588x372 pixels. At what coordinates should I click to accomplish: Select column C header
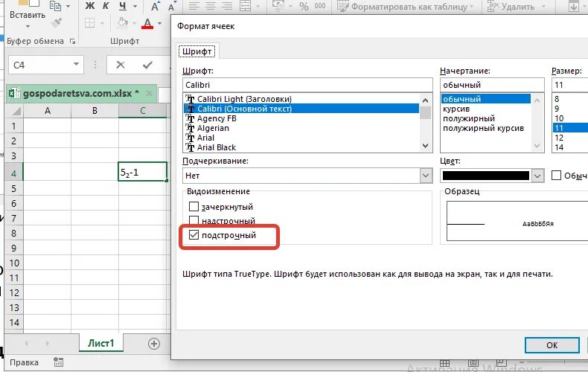point(142,111)
